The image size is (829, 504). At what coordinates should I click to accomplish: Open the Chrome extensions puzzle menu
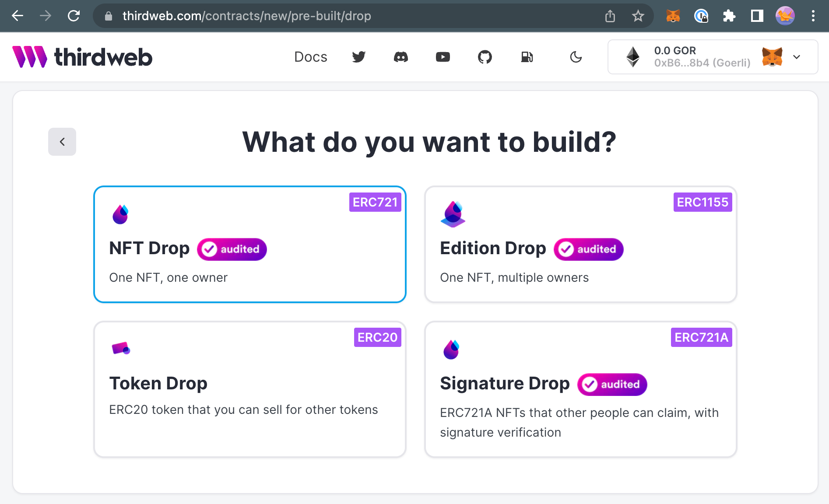click(729, 16)
